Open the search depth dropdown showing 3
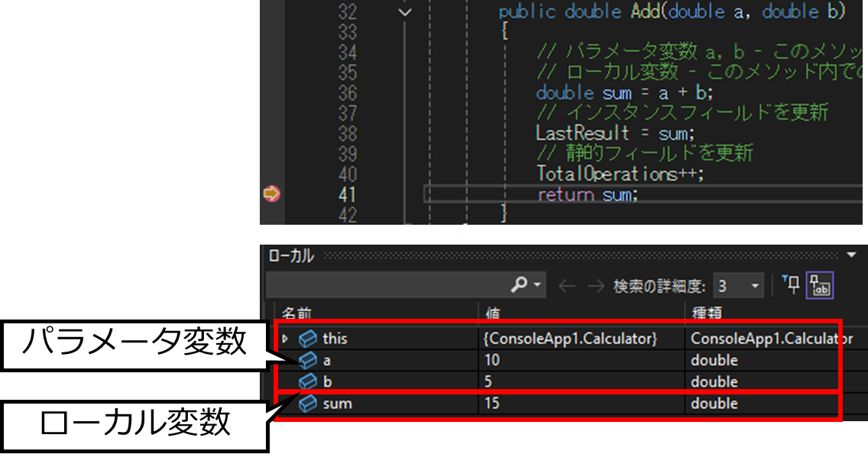This screenshot has height=464, width=868. pyautogui.click(x=739, y=286)
